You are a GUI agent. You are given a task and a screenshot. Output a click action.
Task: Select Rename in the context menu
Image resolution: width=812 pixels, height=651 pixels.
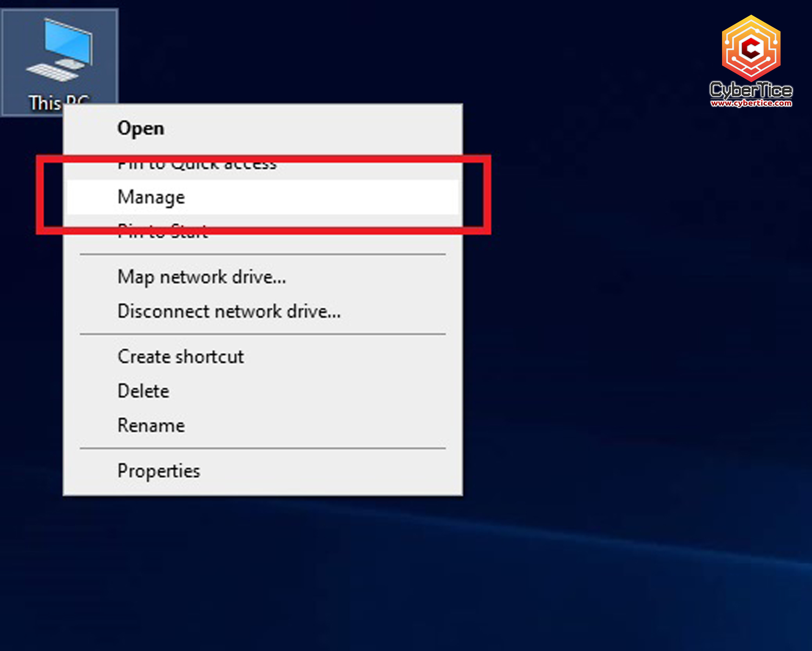tap(151, 426)
